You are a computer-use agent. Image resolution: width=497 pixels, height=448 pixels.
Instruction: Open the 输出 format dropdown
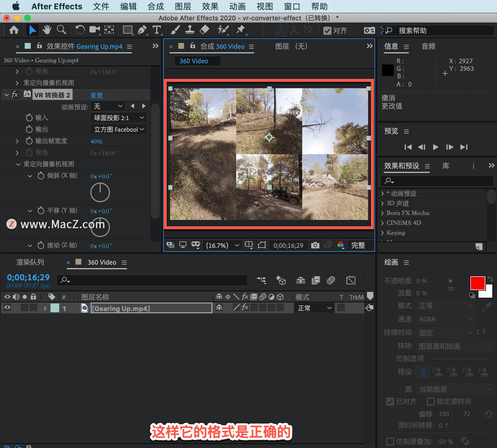119,129
